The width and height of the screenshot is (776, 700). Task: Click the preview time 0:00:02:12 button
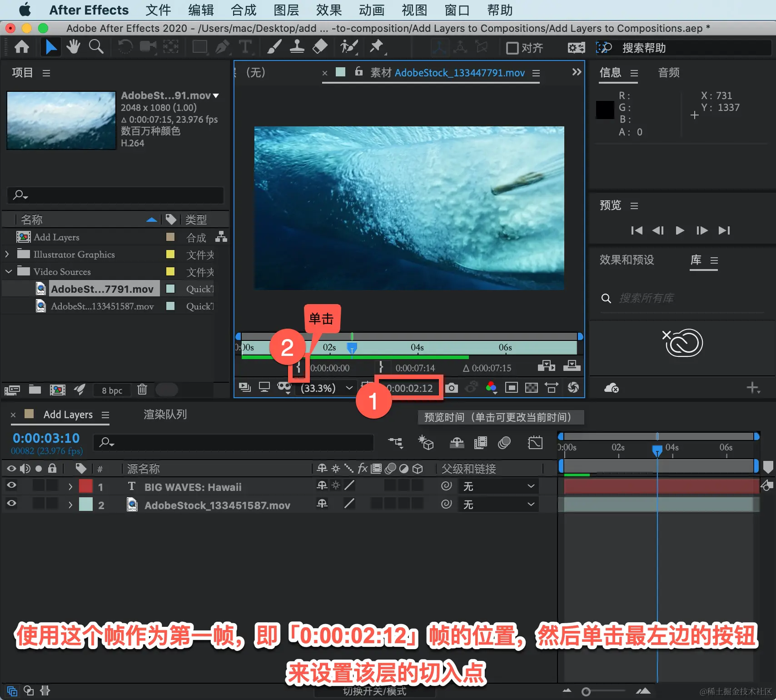[x=409, y=388]
